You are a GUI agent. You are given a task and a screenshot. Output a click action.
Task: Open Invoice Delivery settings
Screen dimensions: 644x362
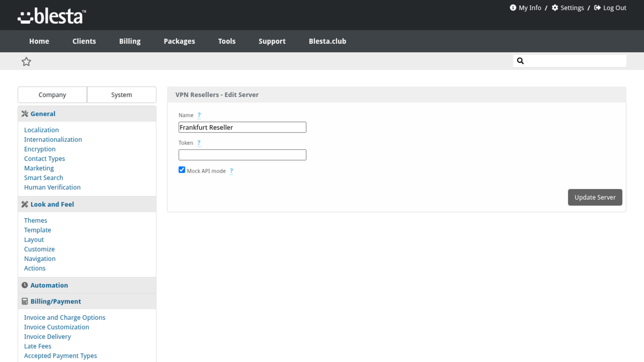tap(47, 337)
